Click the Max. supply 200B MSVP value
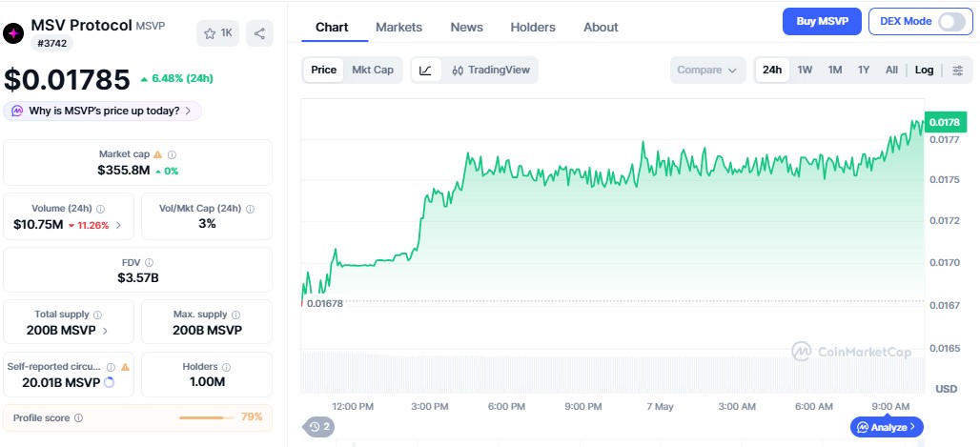This screenshot has width=980, height=447. pos(208,331)
